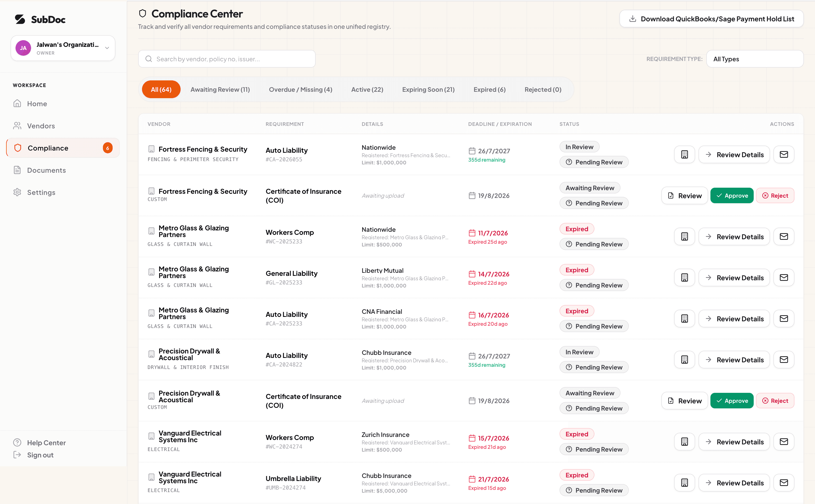This screenshot has height=504, width=815.
Task: Switch to Expiring Soon (21) tab
Action: tap(428, 89)
